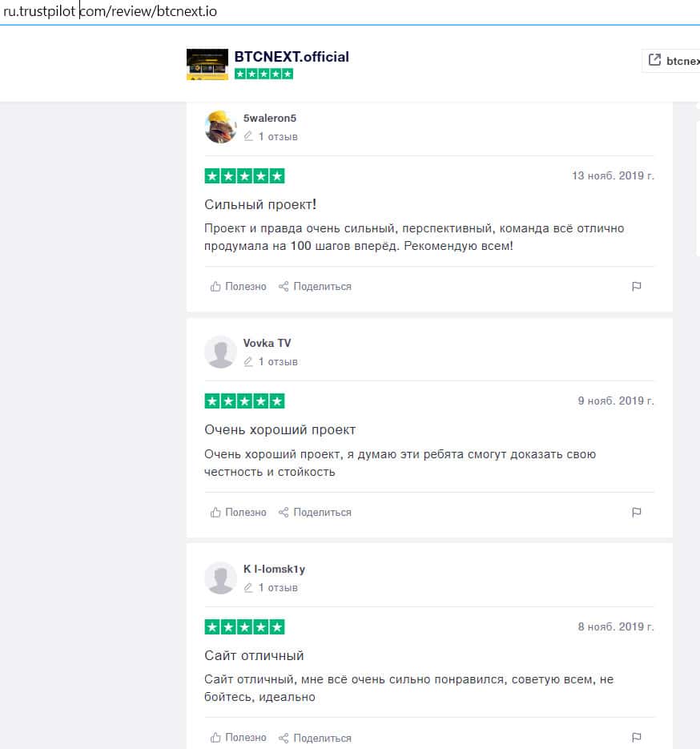Screen dimensions: 700x749
Task: Click thumbs-up icon on 'Сайт отличный' review
Action: (x=215, y=738)
